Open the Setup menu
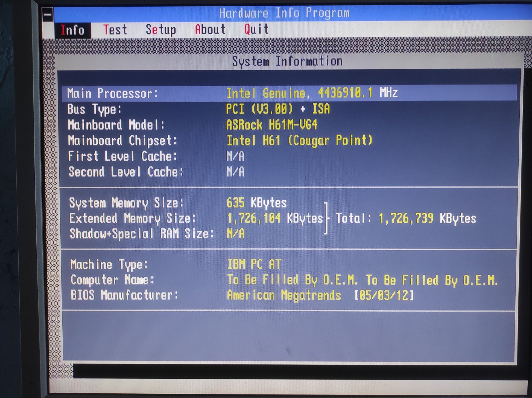This screenshot has height=398, width=532. tap(161, 30)
